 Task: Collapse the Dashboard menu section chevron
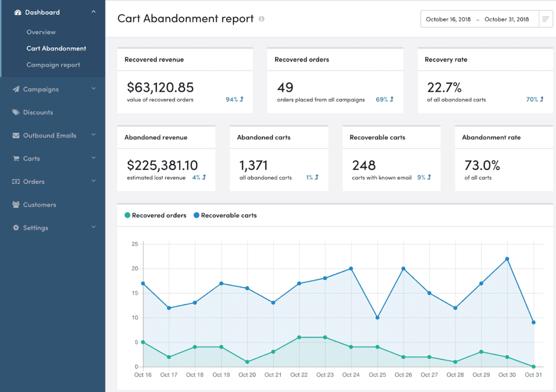tap(93, 11)
